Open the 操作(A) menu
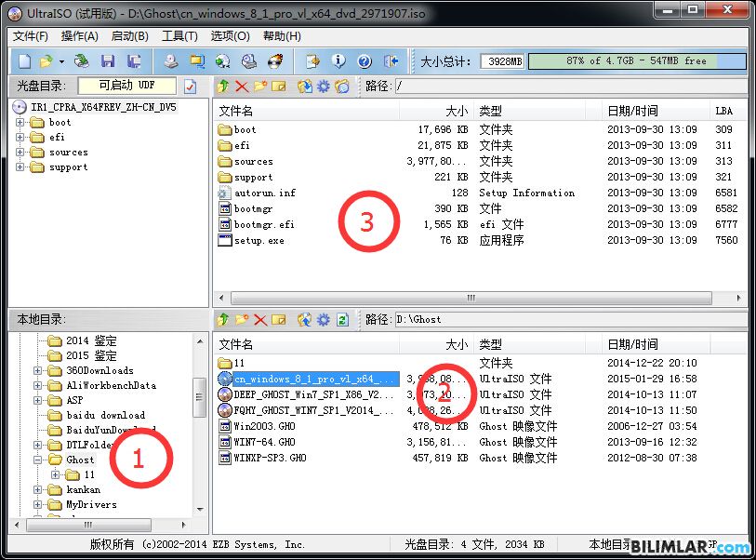This screenshot has width=756, height=560. coord(80,36)
